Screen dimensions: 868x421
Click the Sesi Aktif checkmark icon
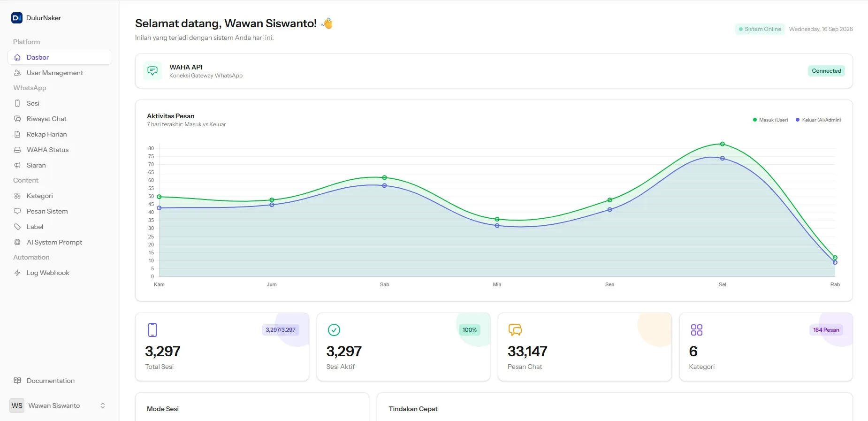click(334, 330)
